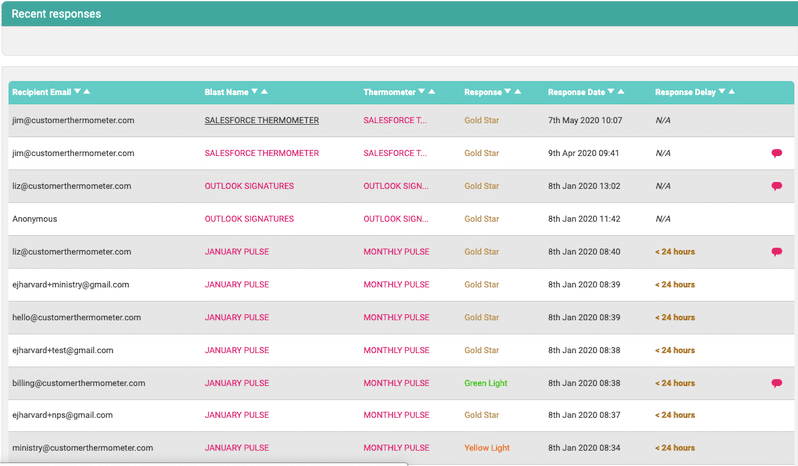Image resolution: width=798 pixels, height=466 pixels.
Task: Sort Blast Name descending arrow
Action: [254, 92]
